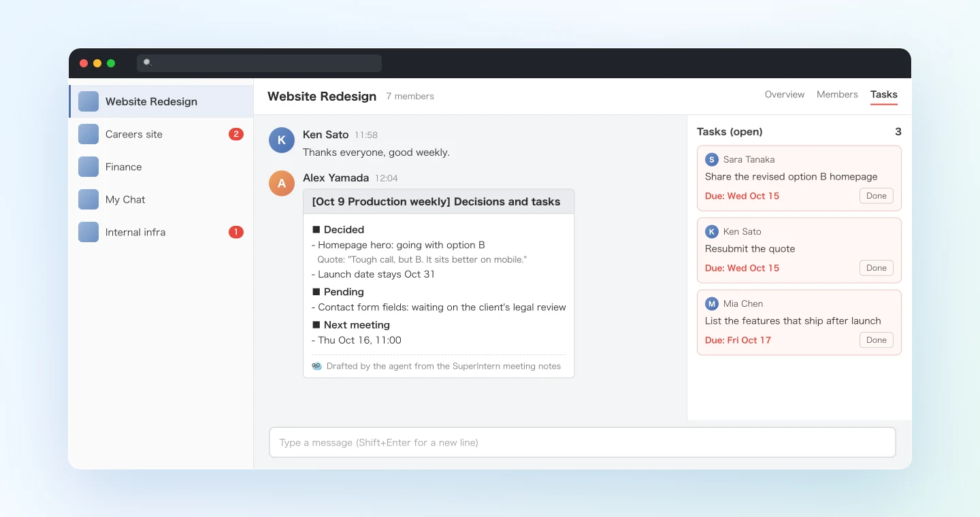The height and width of the screenshot is (517, 980).
Task: Mark the Resubmit the quote task Done
Action: click(x=877, y=268)
